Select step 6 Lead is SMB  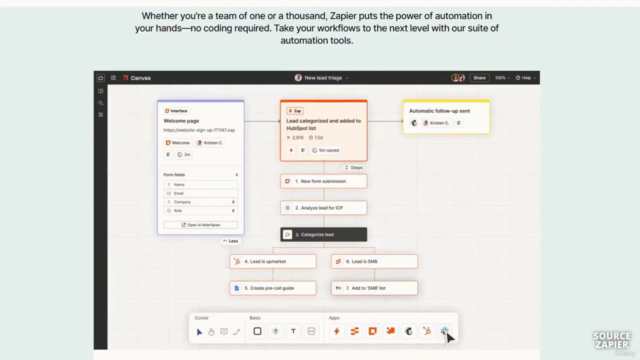pos(374,262)
